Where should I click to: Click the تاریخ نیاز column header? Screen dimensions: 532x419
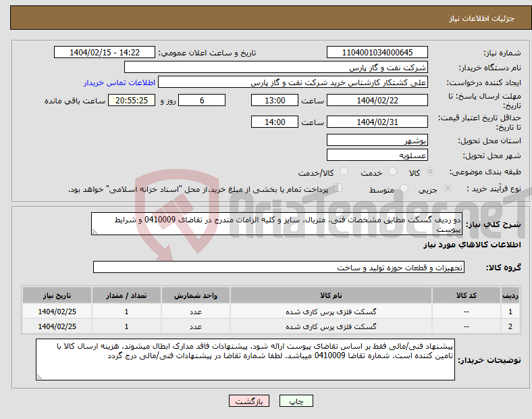click(57, 295)
